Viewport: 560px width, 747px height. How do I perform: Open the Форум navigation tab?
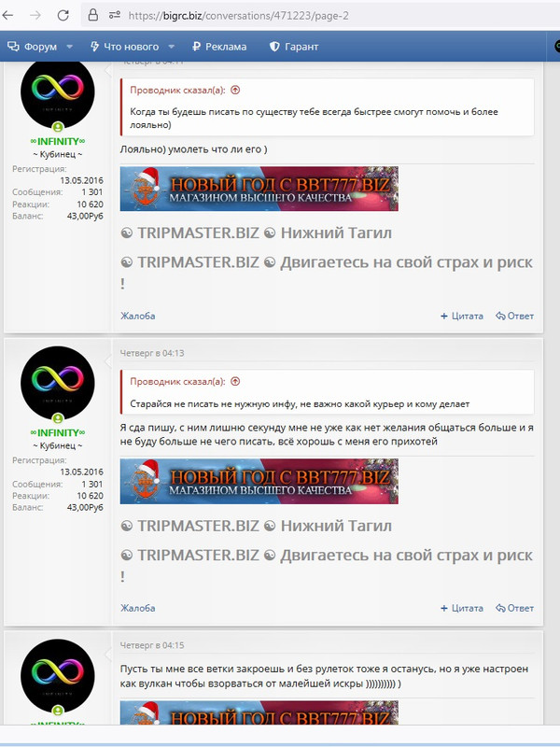[33, 46]
